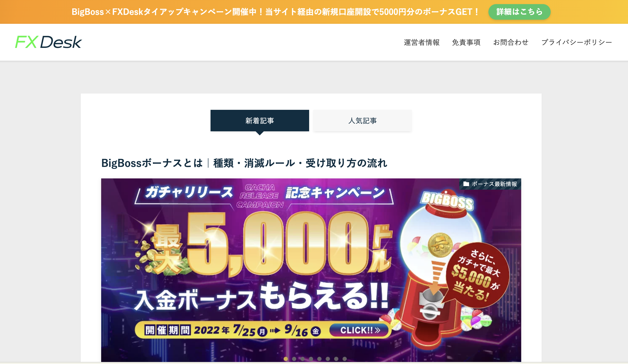Viewport: 628px width, 364px height.
Task: Switch to the 人気記事 tab
Action: click(362, 121)
